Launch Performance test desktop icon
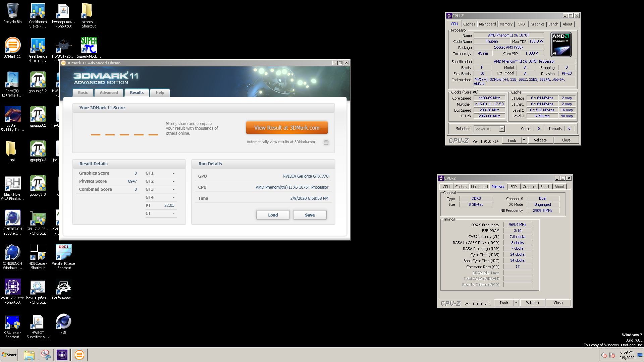 pos(63,290)
